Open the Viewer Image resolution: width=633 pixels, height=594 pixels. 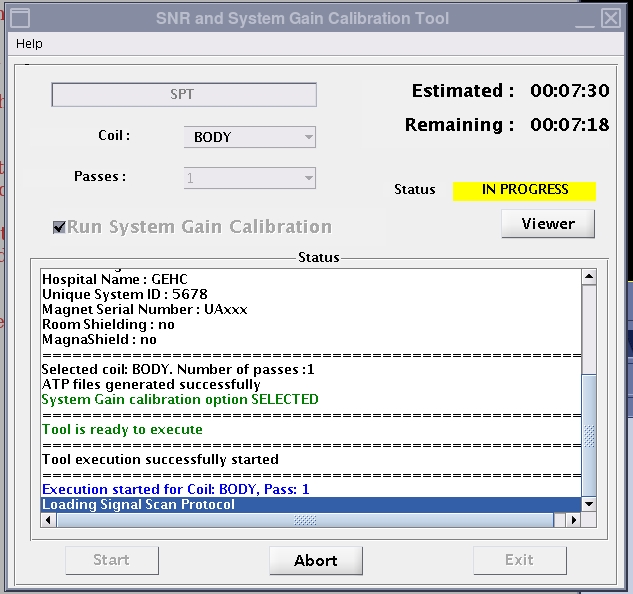(x=548, y=224)
